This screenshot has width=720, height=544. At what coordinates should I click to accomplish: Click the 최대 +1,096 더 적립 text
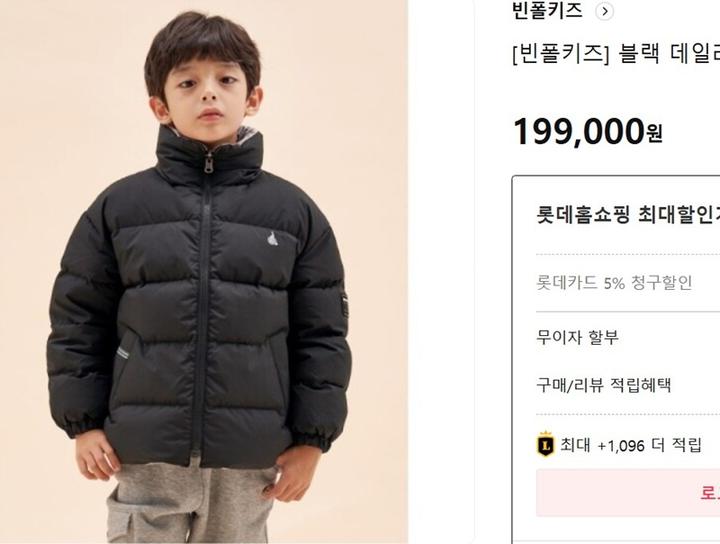pyautogui.click(x=631, y=445)
